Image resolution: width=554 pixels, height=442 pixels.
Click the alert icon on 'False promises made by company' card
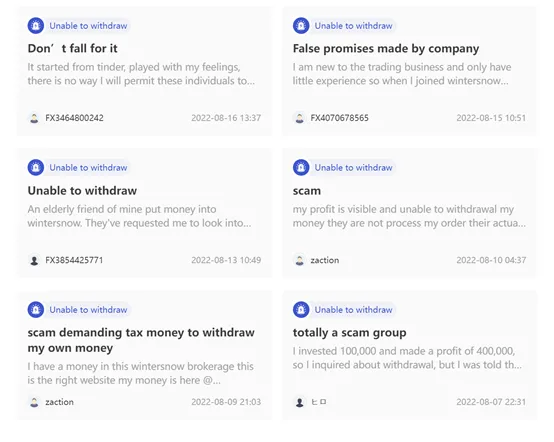click(x=301, y=26)
